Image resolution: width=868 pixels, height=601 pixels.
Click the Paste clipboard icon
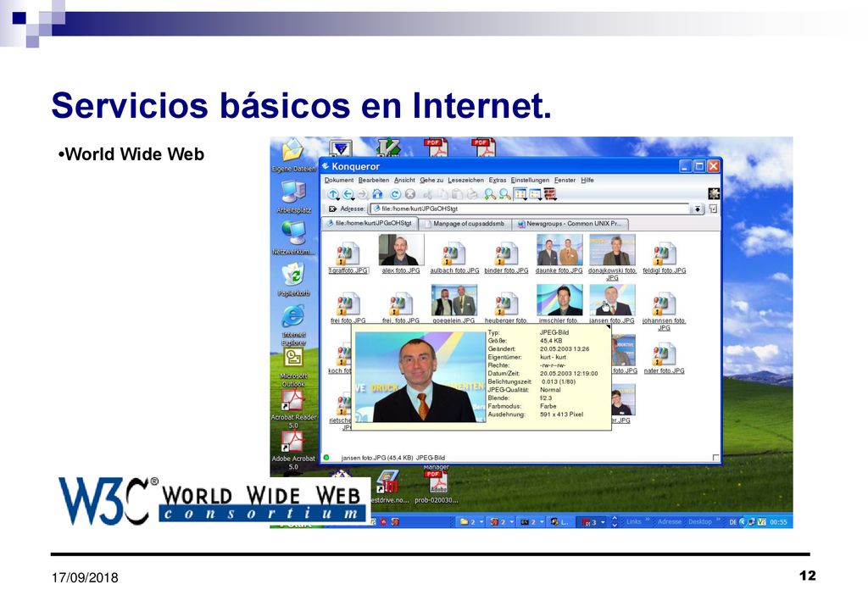457,194
